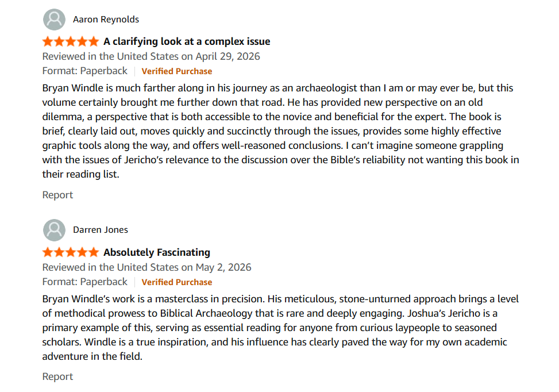Open review titled A clarifying look at a complex issue
This screenshot has height=392, width=559.
tap(187, 41)
